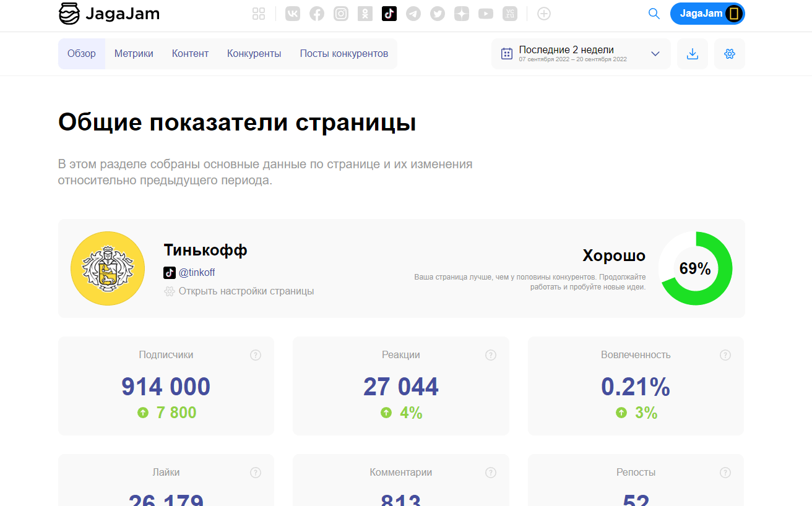Expand the Последние 2 недели period dropdown
The image size is (812, 506).
[581, 54]
